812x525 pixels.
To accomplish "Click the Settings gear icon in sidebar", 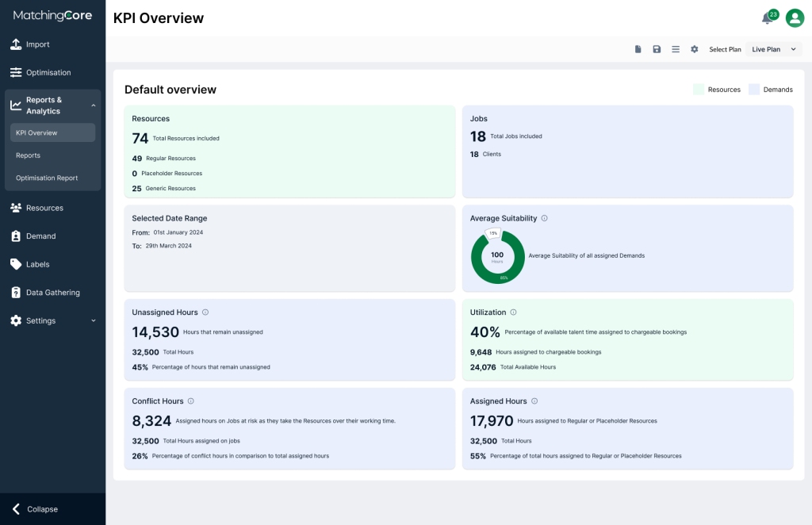I will tap(16, 320).
